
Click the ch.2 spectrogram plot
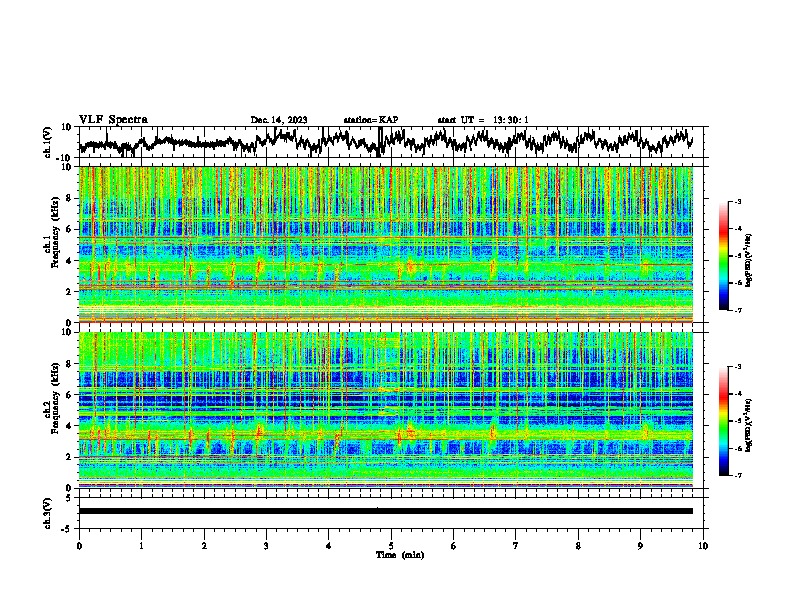(386, 410)
